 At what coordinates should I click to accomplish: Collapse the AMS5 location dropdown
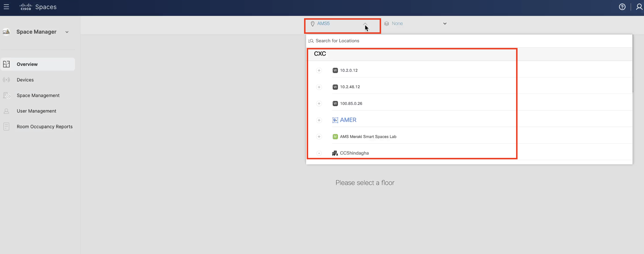coord(365,24)
